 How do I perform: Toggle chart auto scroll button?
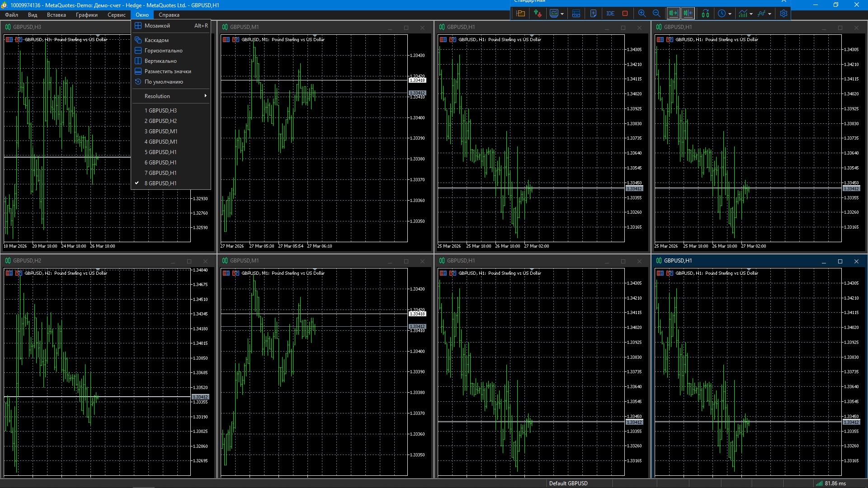pos(673,14)
